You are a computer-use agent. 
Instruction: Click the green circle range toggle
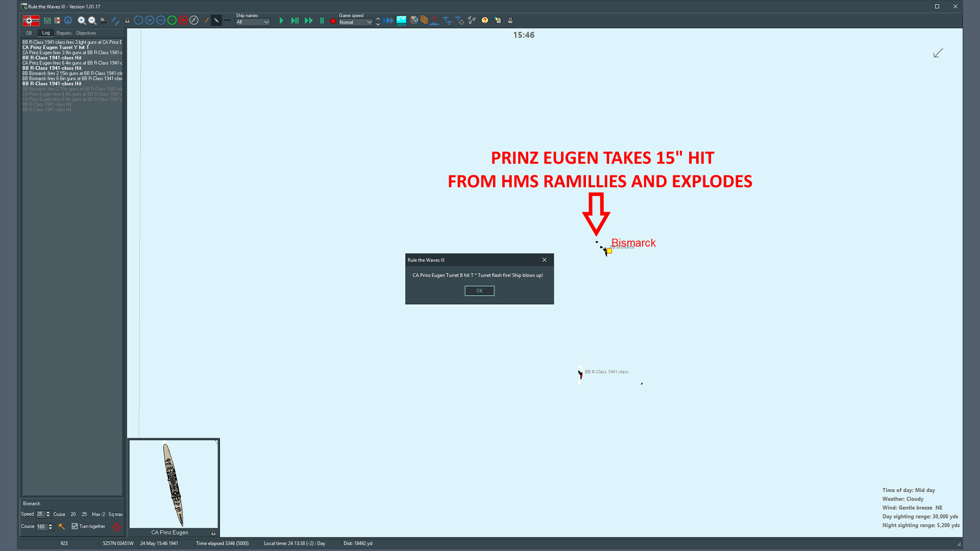tap(172, 21)
